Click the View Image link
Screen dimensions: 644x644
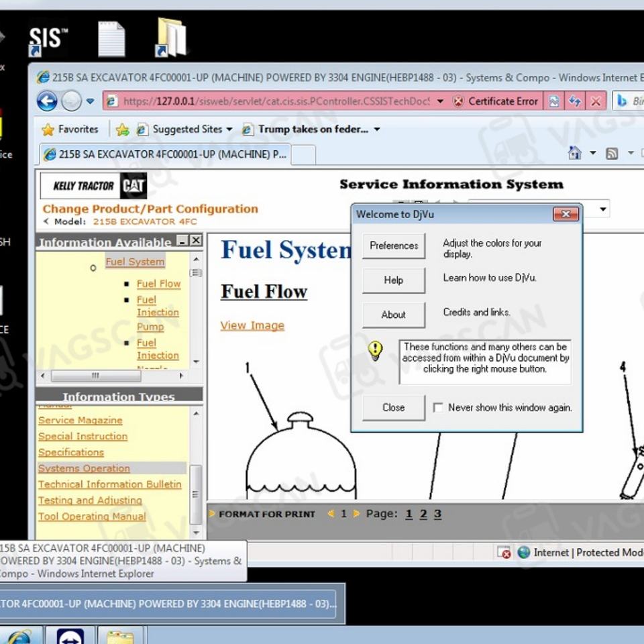tap(252, 326)
